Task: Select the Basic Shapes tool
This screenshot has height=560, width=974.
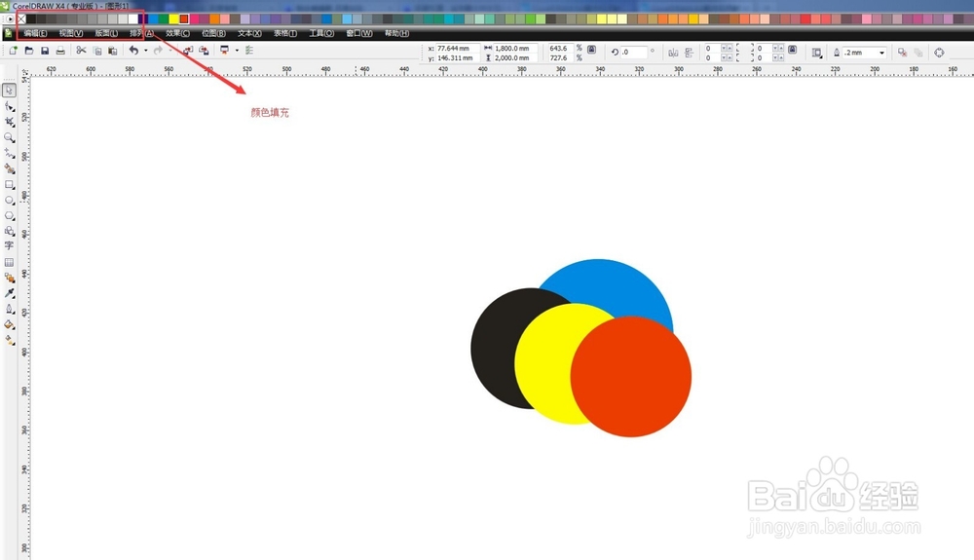Action: (9, 231)
